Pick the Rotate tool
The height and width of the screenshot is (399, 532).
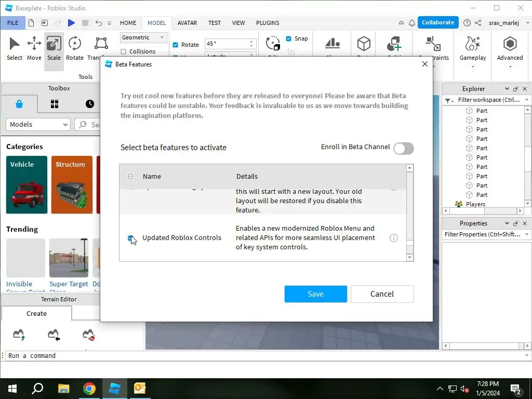[75, 49]
